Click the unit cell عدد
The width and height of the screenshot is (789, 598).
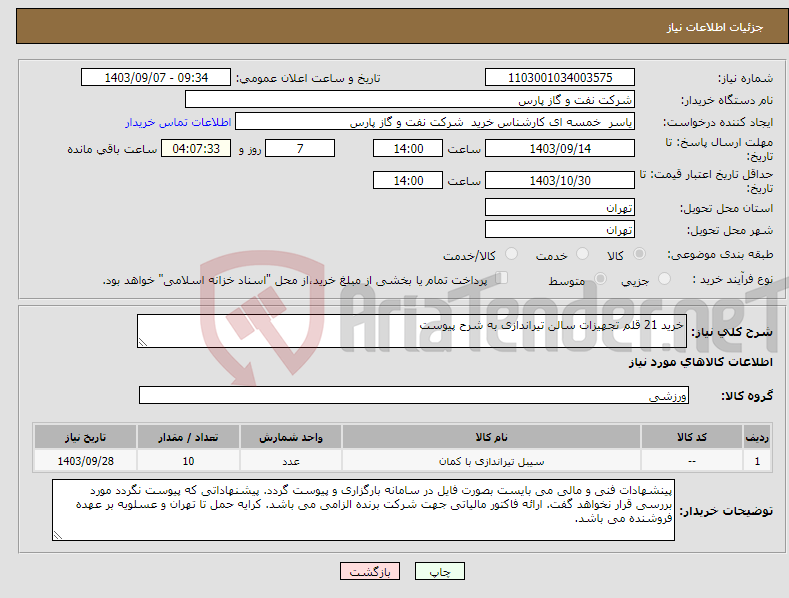(x=291, y=461)
